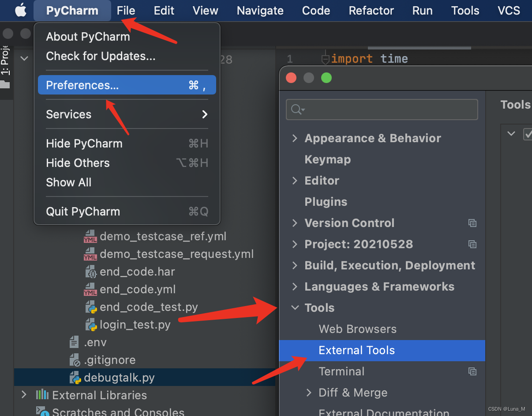
Task: Expand Appearance & Behavior settings
Action: (x=295, y=138)
